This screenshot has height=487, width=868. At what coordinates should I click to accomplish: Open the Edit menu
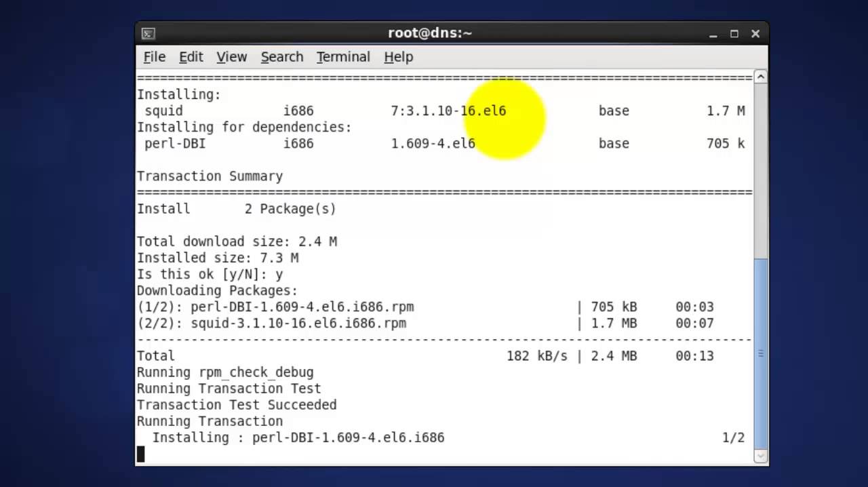191,57
